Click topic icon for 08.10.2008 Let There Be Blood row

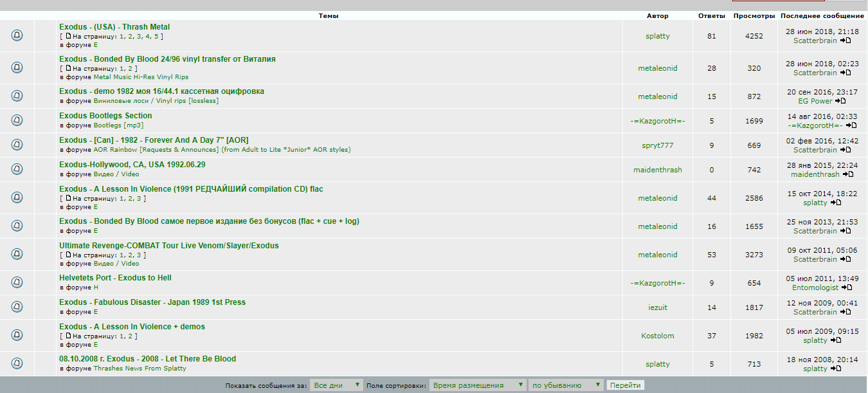17,363
